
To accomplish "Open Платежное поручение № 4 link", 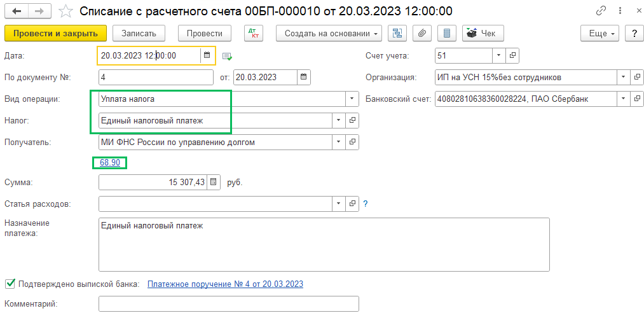I will (x=225, y=284).
